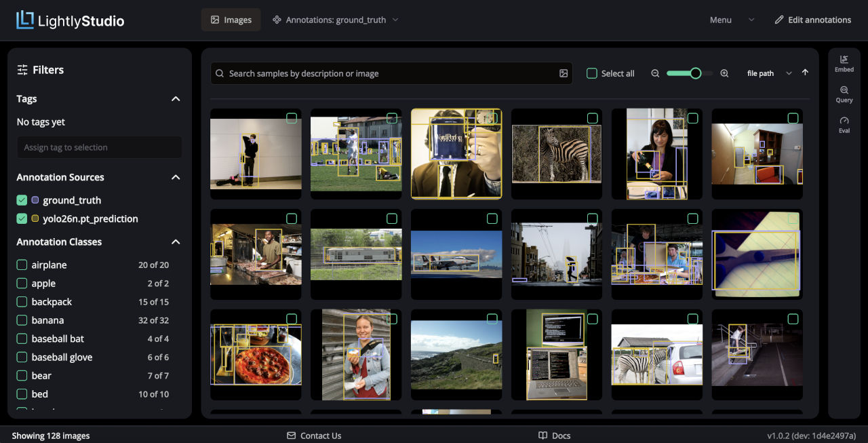The height and width of the screenshot is (443, 868).
Task: Click the '32 of 32' banana count
Action: 153,320
